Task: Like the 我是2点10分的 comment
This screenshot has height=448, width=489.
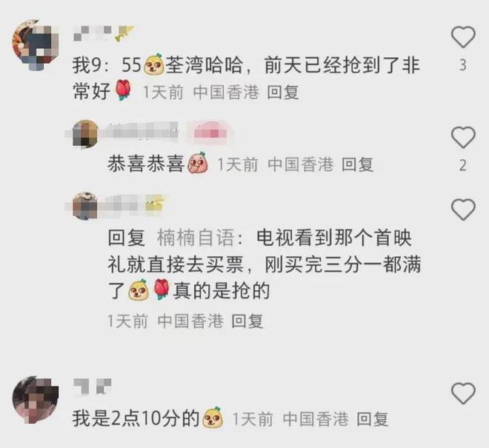Action: tap(463, 392)
